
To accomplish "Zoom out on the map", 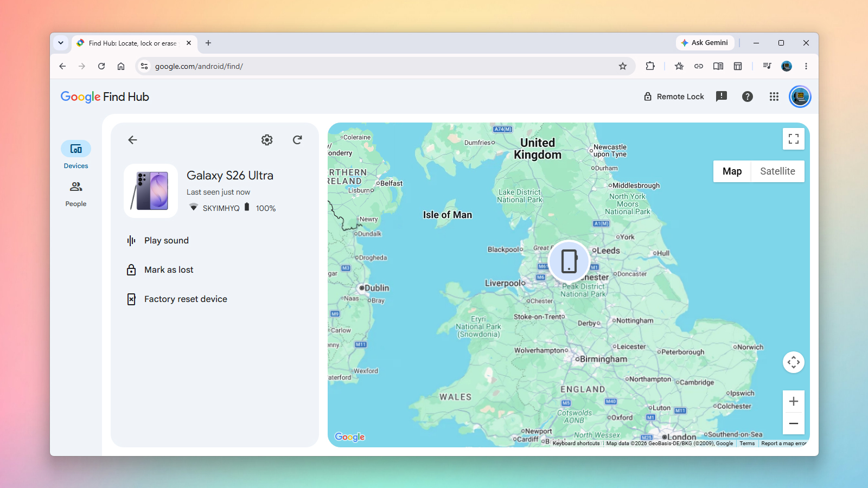I will (794, 423).
